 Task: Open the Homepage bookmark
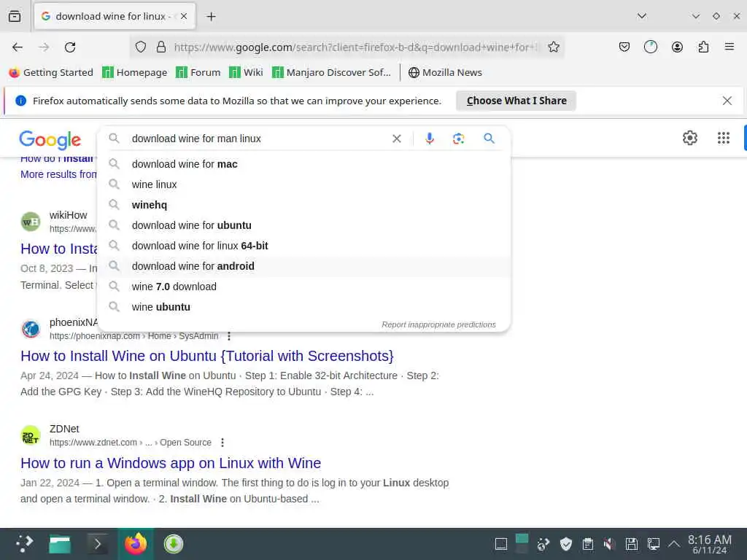click(x=135, y=72)
